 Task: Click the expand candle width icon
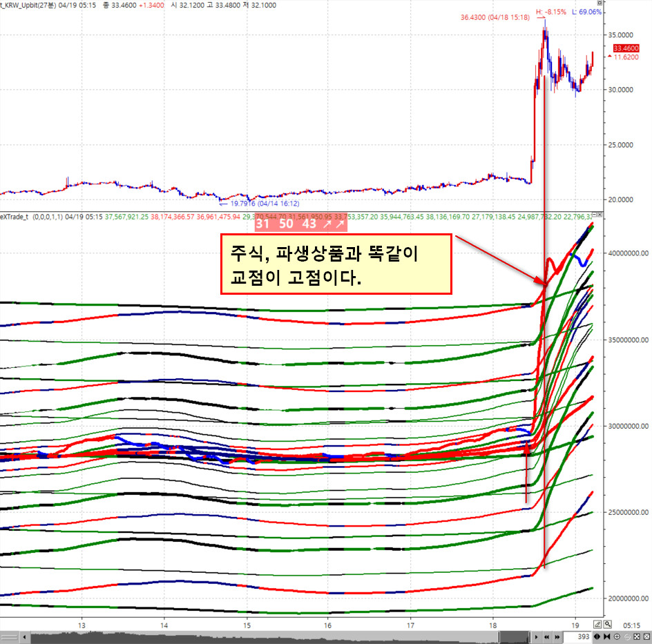(597, 637)
